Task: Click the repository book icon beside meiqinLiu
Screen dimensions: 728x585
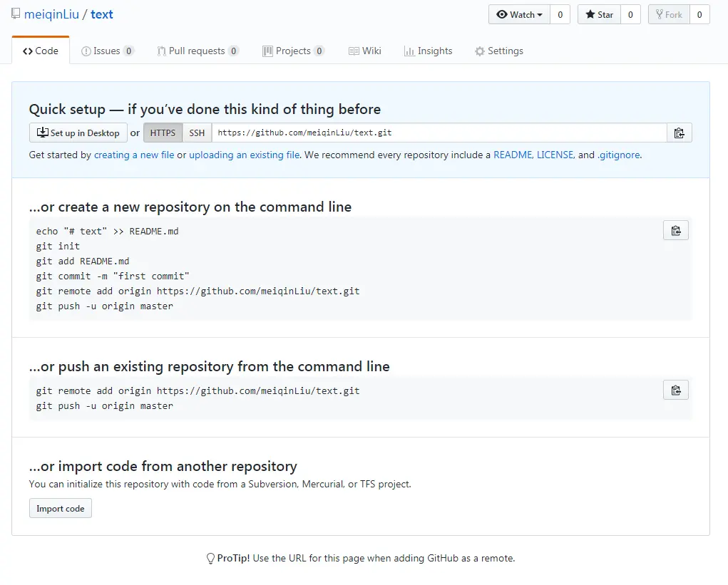Action: (x=16, y=14)
